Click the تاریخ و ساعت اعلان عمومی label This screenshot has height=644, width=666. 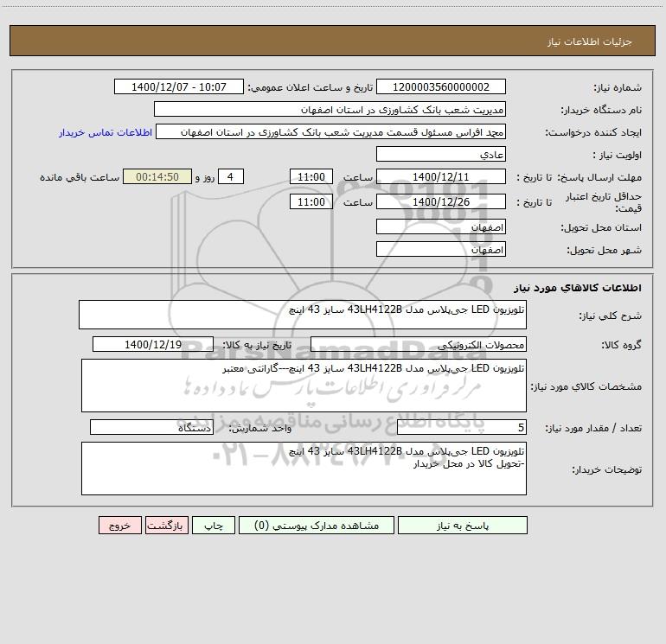click(x=311, y=87)
